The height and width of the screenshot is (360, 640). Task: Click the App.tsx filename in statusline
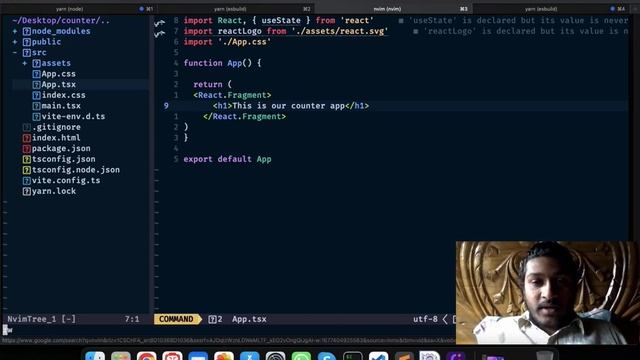(x=249, y=319)
